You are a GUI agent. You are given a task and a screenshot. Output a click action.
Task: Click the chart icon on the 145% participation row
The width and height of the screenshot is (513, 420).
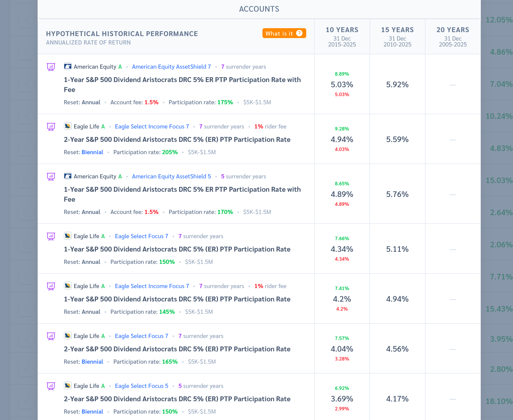pos(51,286)
